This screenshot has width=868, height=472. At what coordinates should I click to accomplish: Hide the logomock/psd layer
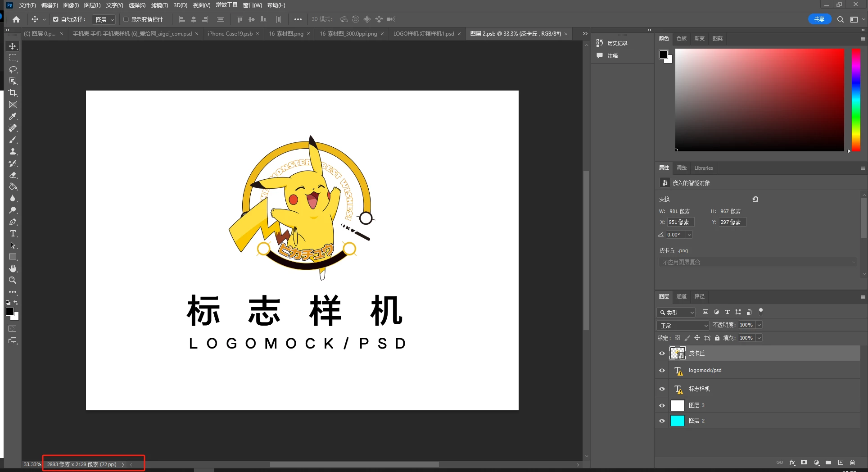(662, 371)
